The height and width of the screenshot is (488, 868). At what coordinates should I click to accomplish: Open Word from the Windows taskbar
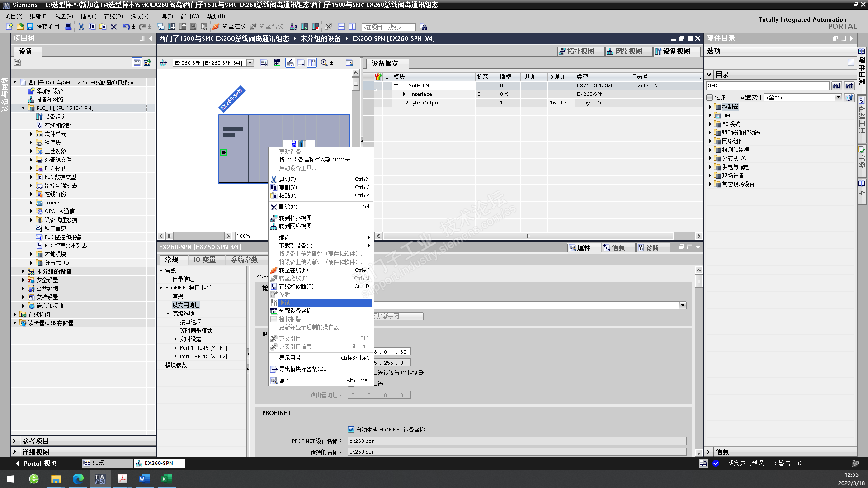click(144, 479)
